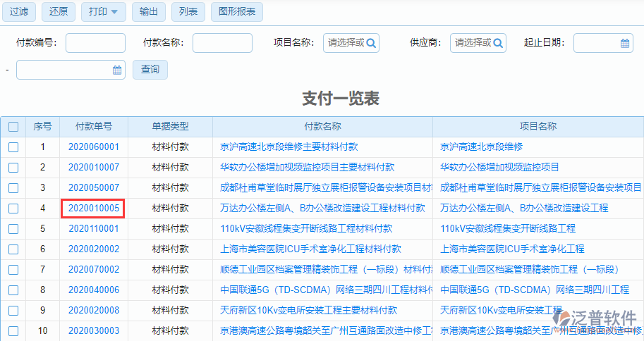
Task: Open payment number link 2020060001
Action: (94, 147)
